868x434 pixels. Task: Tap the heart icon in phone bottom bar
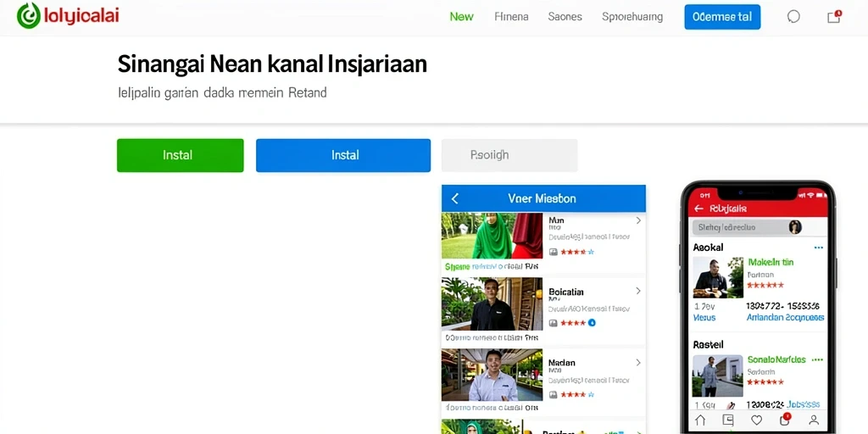[757, 420]
